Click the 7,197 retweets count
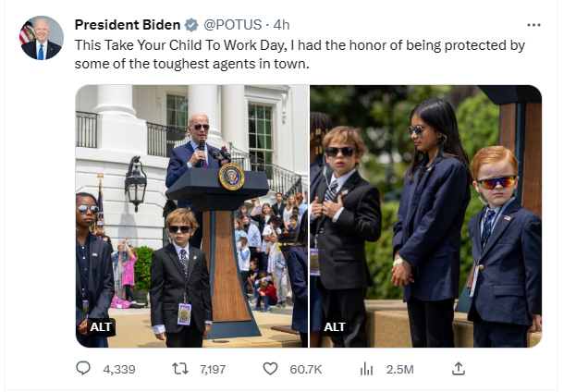Image resolution: width=576 pixels, height=392 pixels. point(213,369)
